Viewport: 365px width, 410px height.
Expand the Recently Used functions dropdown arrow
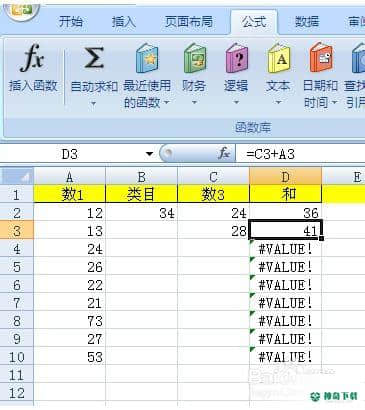(167, 102)
